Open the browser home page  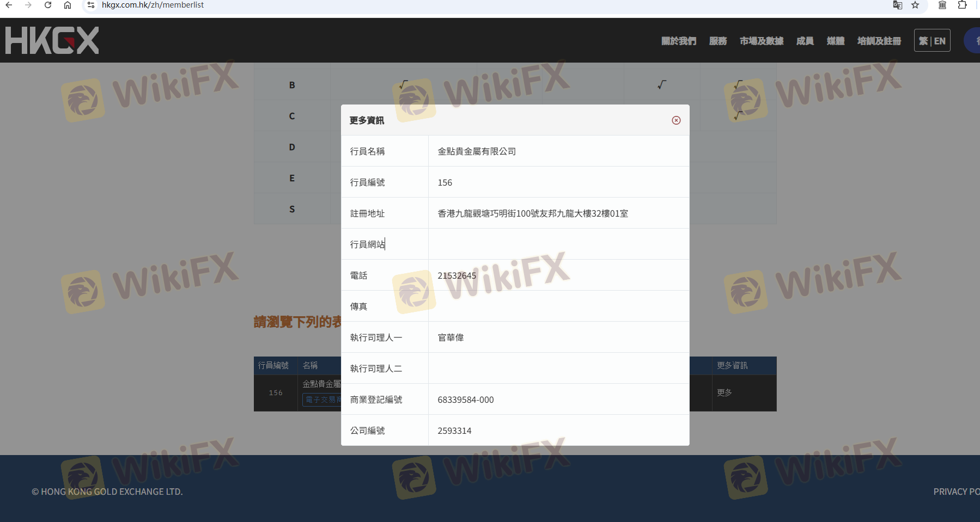click(68, 5)
